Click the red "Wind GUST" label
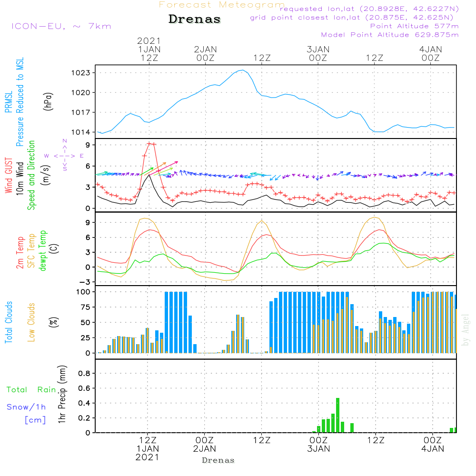 pos(9,175)
